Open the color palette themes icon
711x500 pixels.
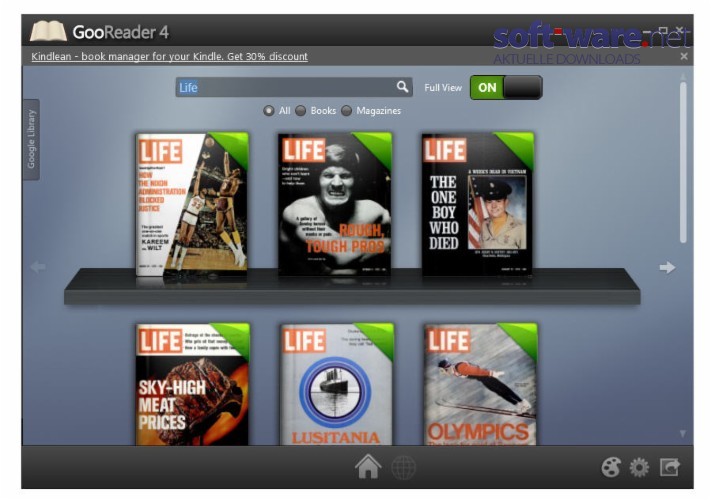[611, 467]
